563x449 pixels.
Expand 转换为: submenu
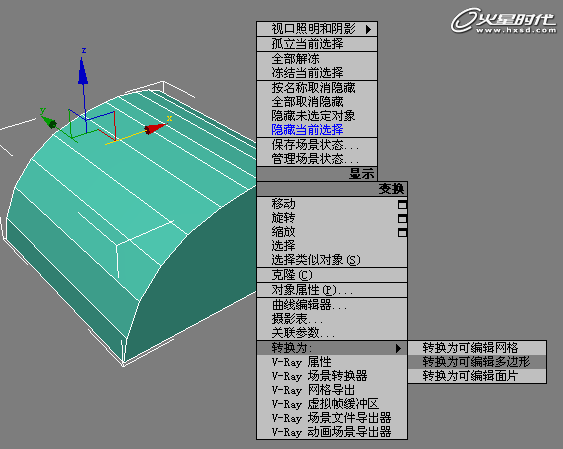pos(332,348)
